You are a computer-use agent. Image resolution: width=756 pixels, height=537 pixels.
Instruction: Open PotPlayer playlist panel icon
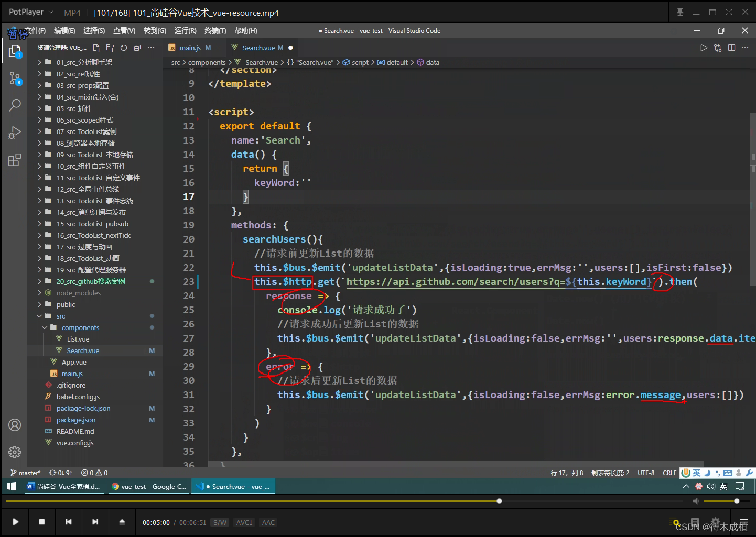674,522
